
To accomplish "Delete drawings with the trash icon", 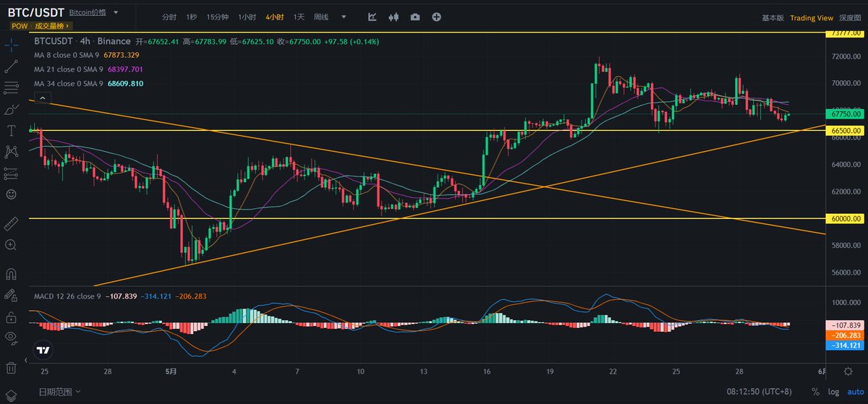I will point(11,367).
